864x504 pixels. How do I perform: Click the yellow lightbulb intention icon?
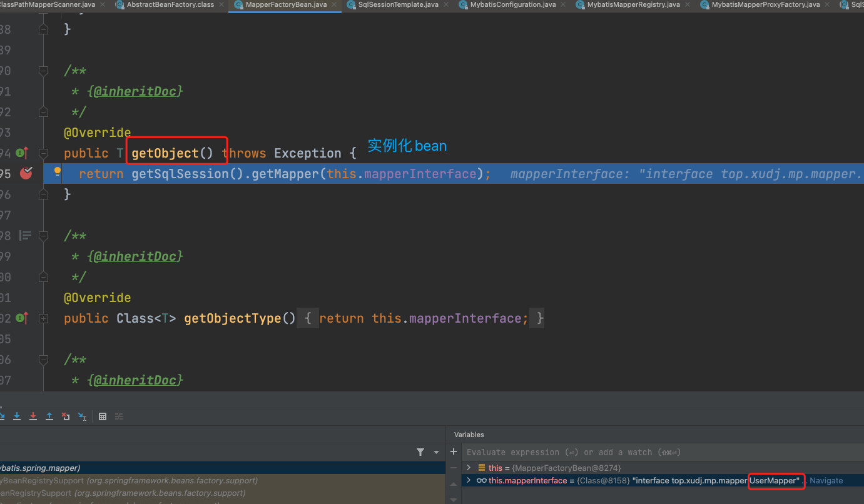click(58, 171)
